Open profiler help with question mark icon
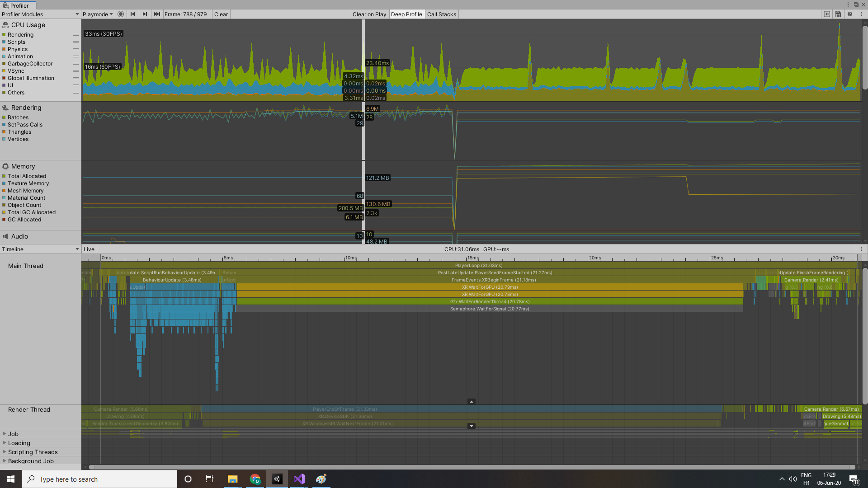The image size is (868, 488). point(849,14)
